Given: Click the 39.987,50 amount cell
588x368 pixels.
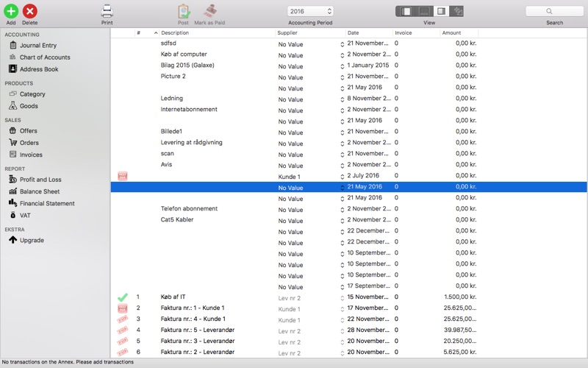Looking at the screenshot, I should coord(460,330).
